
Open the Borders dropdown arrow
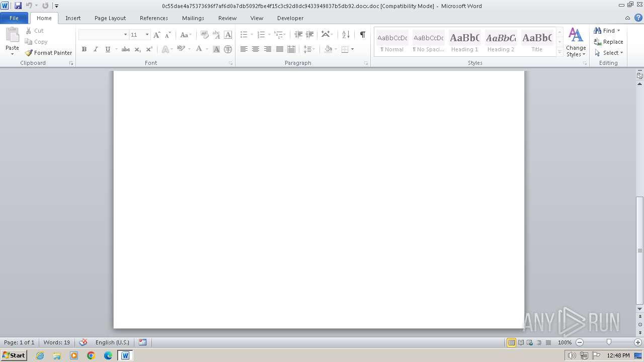coord(353,49)
